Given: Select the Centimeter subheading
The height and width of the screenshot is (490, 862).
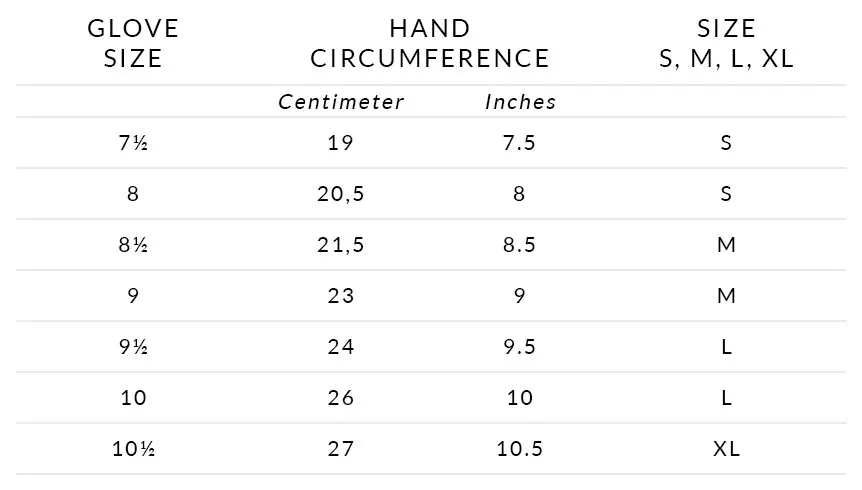Looking at the screenshot, I should [341, 102].
